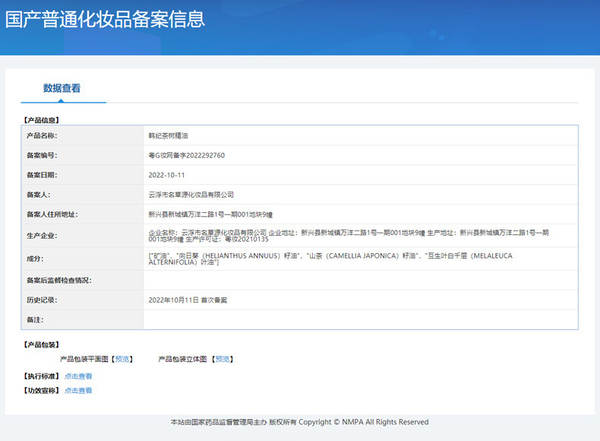Select the 执行标准 heading
Screen dimensions: 600x441
point(41,376)
